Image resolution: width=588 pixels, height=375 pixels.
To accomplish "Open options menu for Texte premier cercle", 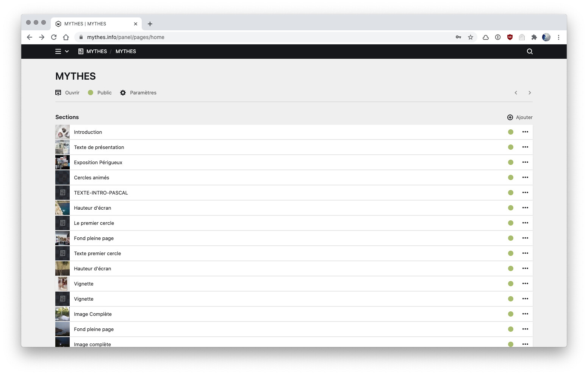I will click(525, 254).
